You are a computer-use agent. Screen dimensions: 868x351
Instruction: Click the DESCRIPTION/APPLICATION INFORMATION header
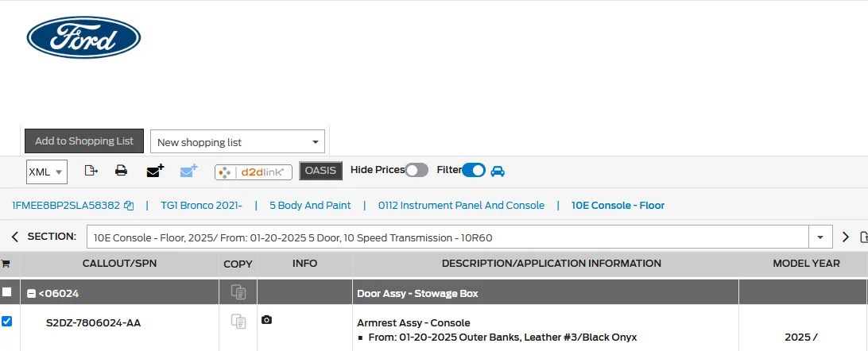click(x=552, y=264)
